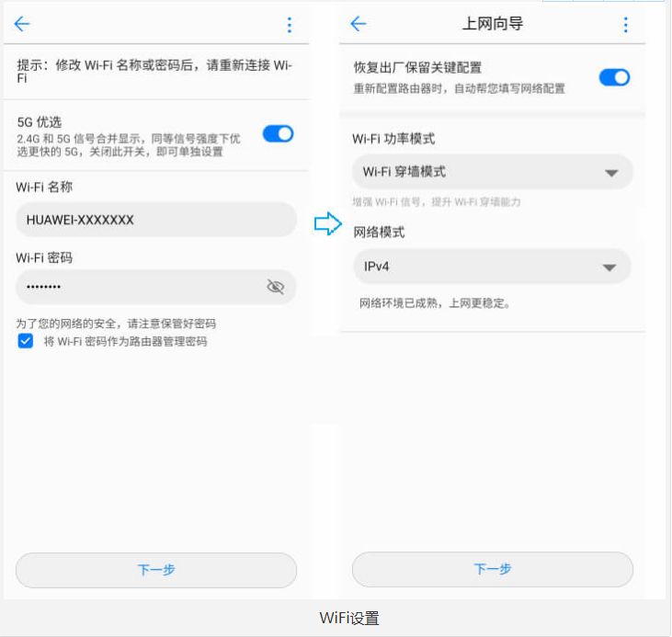The width and height of the screenshot is (672, 637).
Task: Click the WiFi设置 caption below the screens
Action: tap(349, 618)
